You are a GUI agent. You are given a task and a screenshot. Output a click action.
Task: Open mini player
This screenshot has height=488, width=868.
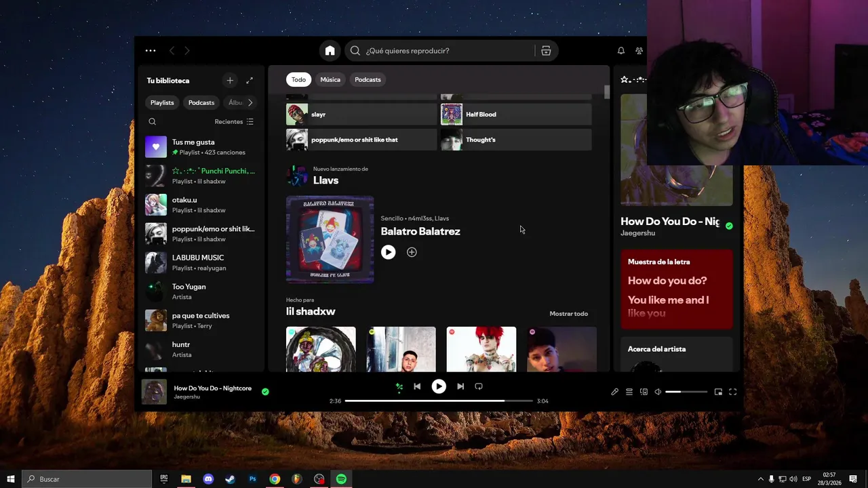718,392
